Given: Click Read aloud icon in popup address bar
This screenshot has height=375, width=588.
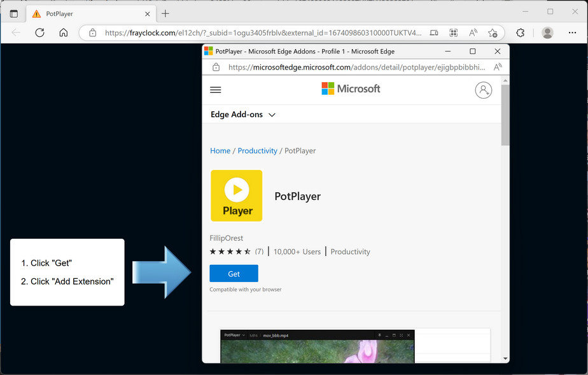Looking at the screenshot, I should pyautogui.click(x=498, y=67).
